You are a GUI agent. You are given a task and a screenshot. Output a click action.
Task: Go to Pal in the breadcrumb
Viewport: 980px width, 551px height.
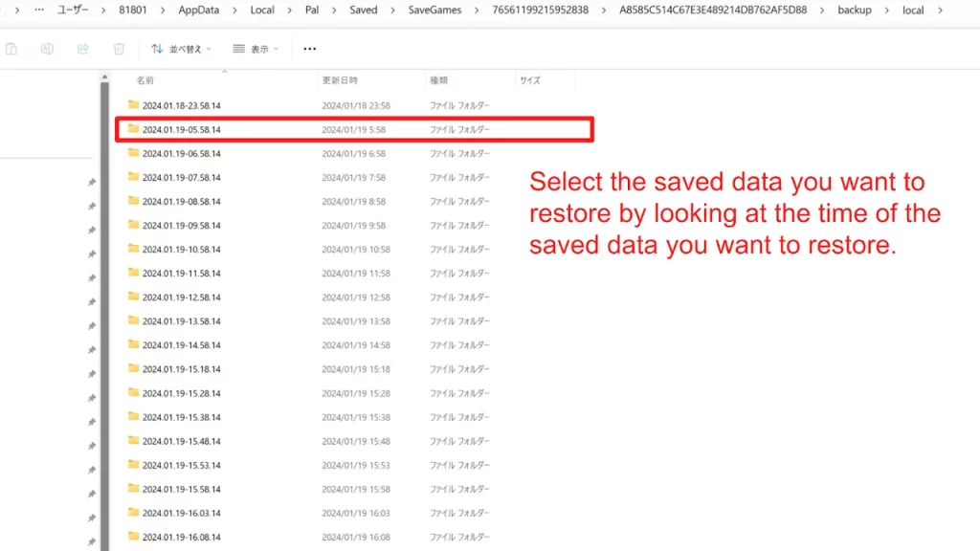(x=312, y=10)
